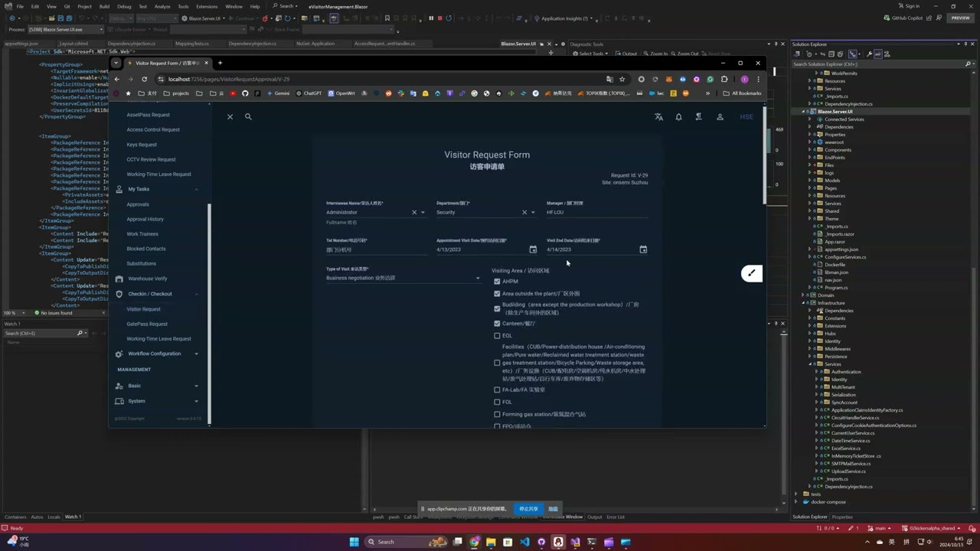Switch to the MappingTests.cs editor tab
The image size is (980, 551).
tap(191, 44)
